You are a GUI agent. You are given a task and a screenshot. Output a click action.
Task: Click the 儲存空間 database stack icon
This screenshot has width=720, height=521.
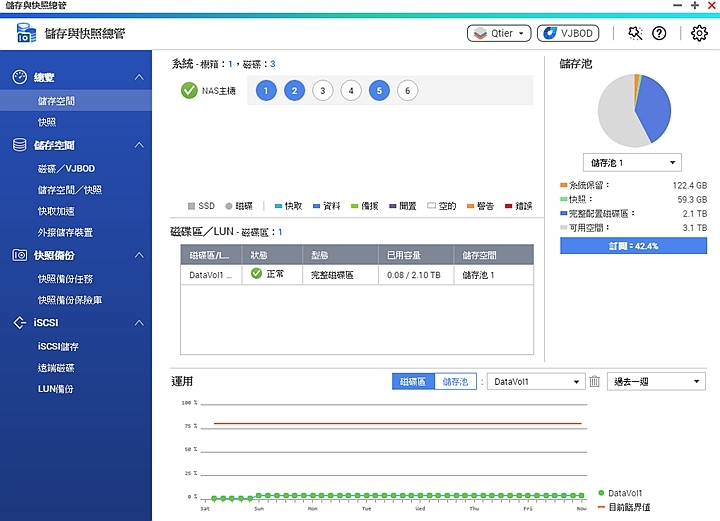click(x=19, y=145)
